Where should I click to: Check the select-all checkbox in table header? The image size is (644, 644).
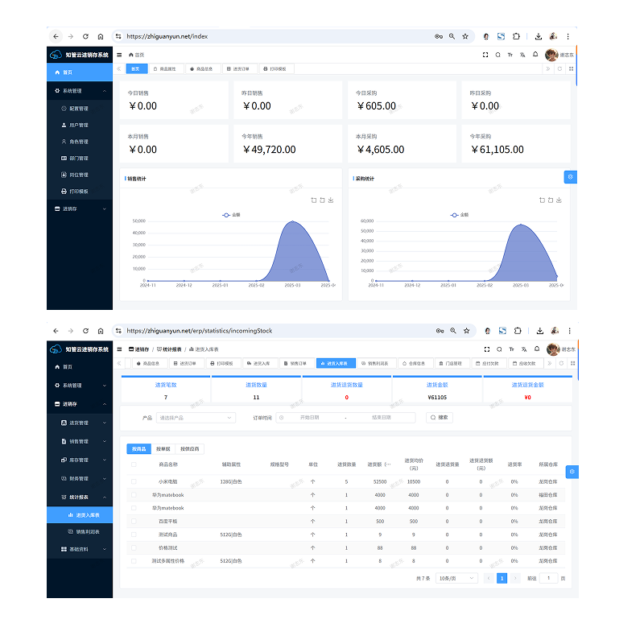click(x=134, y=464)
